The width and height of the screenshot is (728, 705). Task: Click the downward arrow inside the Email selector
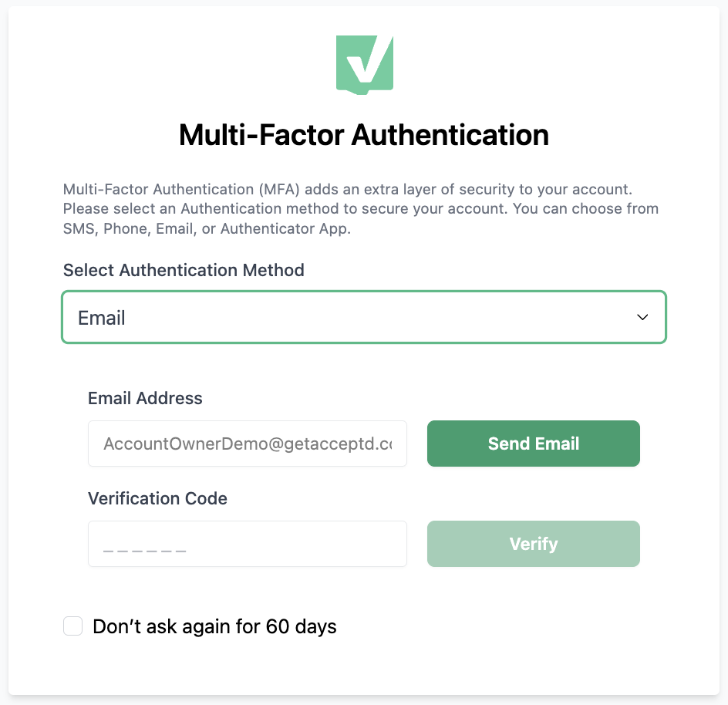click(x=641, y=317)
